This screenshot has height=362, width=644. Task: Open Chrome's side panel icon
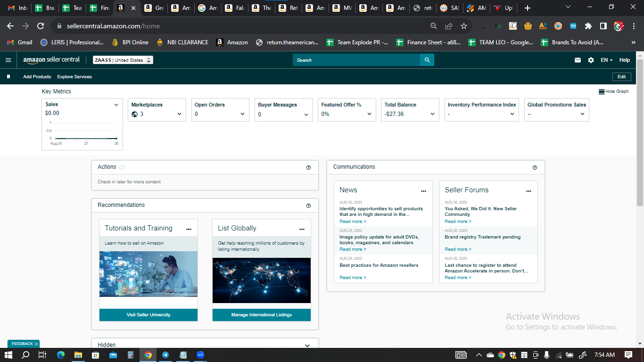tap(603, 26)
